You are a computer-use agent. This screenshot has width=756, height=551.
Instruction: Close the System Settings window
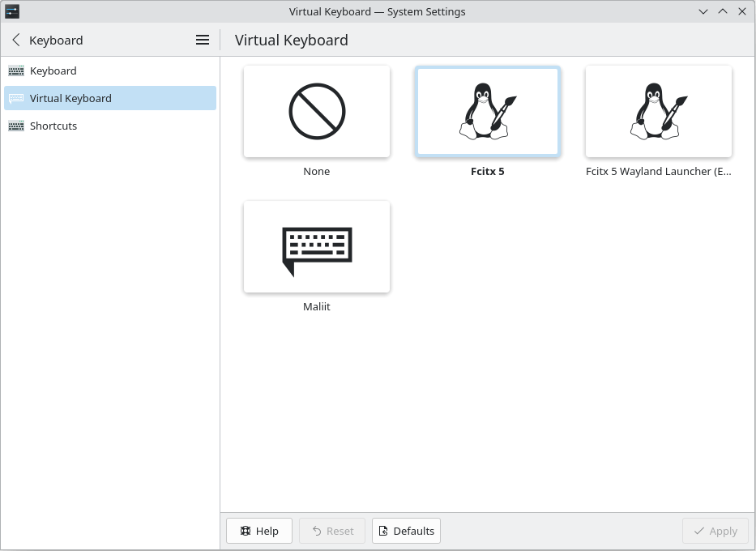click(742, 11)
